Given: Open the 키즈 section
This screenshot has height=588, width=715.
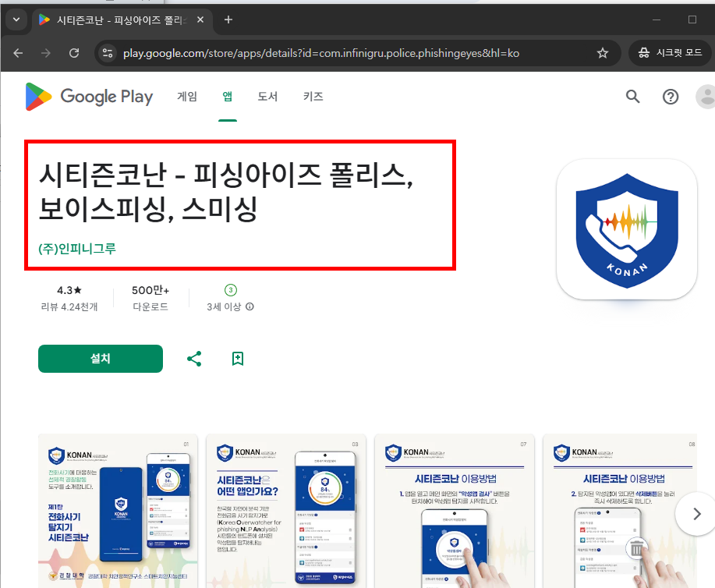Looking at the screenshot, I should [x=313, y=96].
